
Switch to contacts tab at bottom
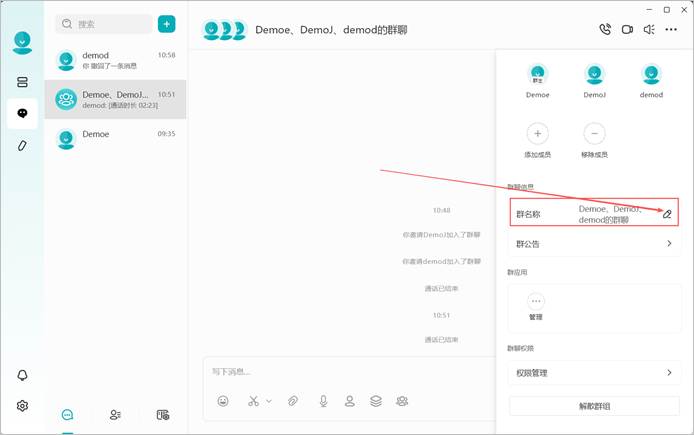pyautogui.click(x=115, y=415)
